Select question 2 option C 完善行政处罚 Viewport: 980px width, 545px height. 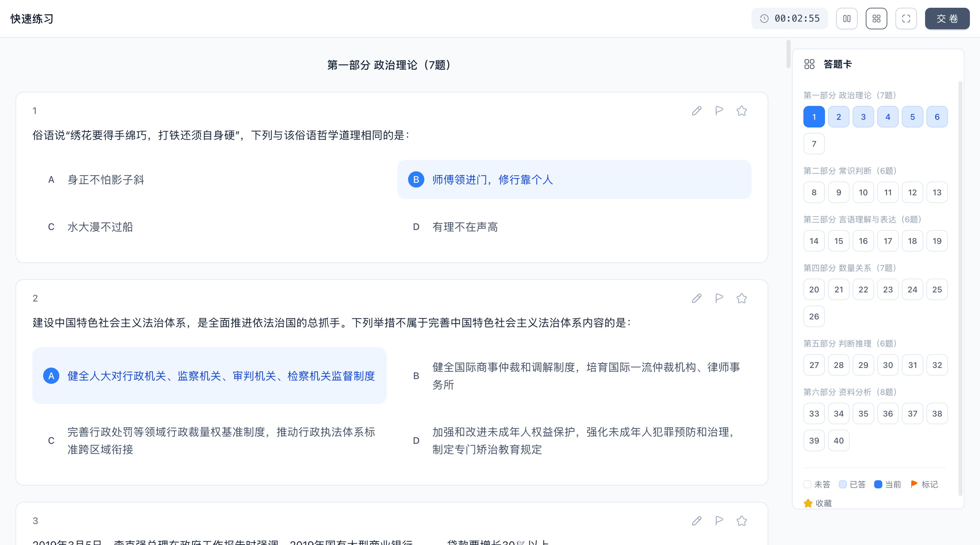pos(209,440)
